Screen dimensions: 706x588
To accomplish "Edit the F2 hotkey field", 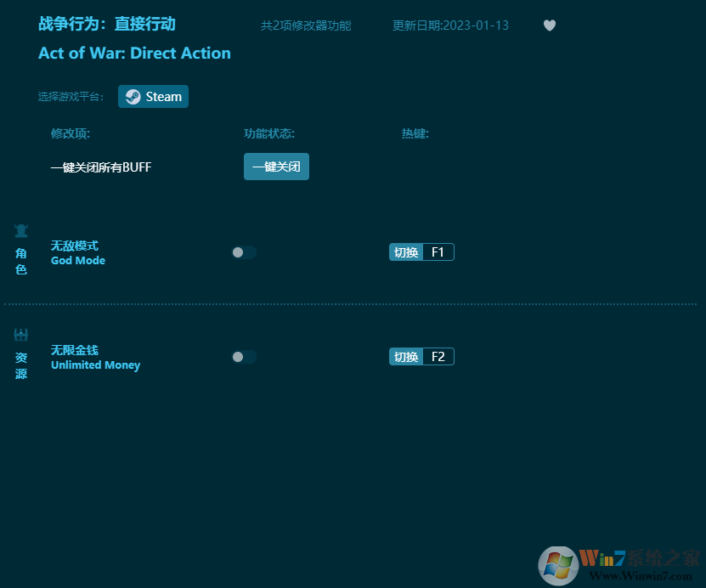I will pos(438,357).
